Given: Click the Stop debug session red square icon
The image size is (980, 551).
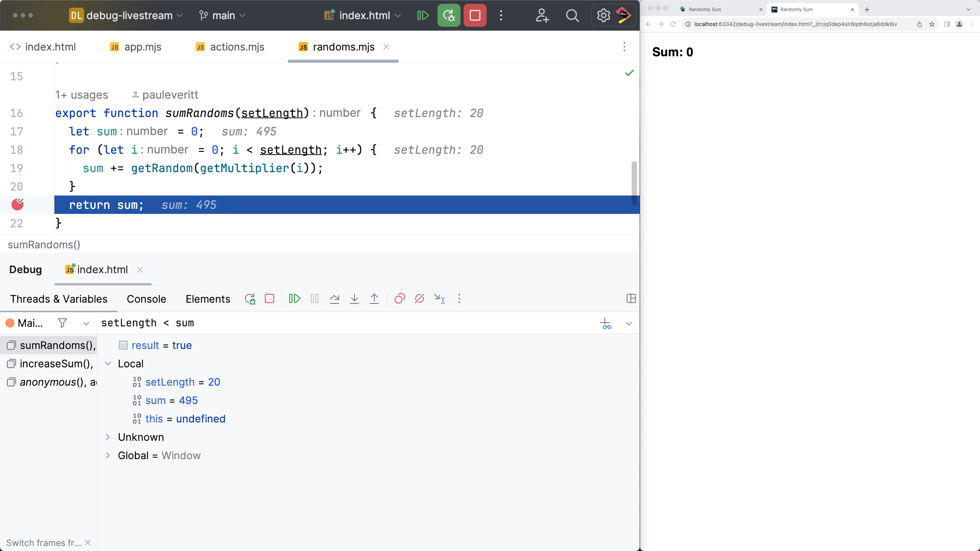Looking at the screenshot, I should click(269, 299).
